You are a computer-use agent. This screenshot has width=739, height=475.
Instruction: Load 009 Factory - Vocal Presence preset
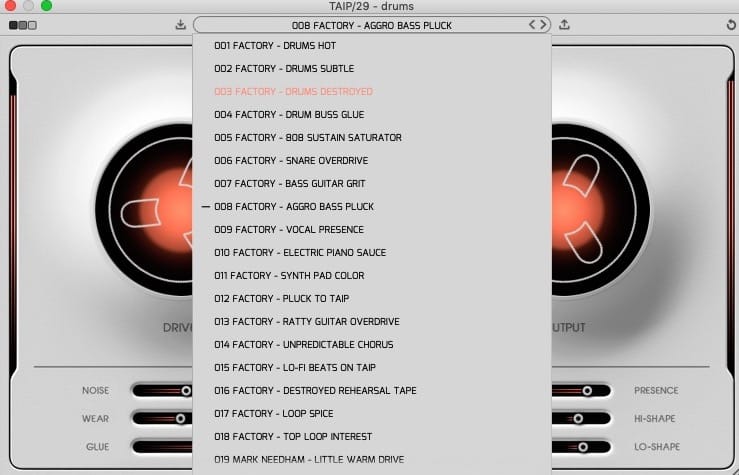click(372, 229)
